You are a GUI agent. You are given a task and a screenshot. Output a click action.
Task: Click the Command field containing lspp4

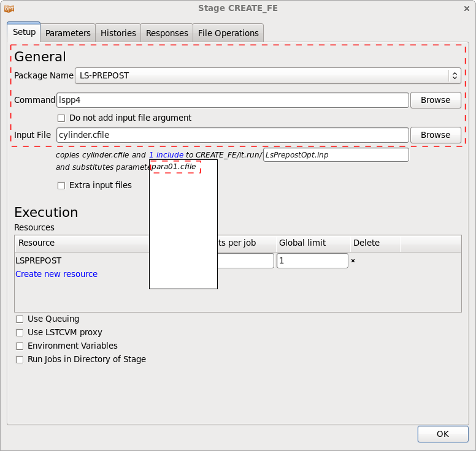tap(232, 100)
